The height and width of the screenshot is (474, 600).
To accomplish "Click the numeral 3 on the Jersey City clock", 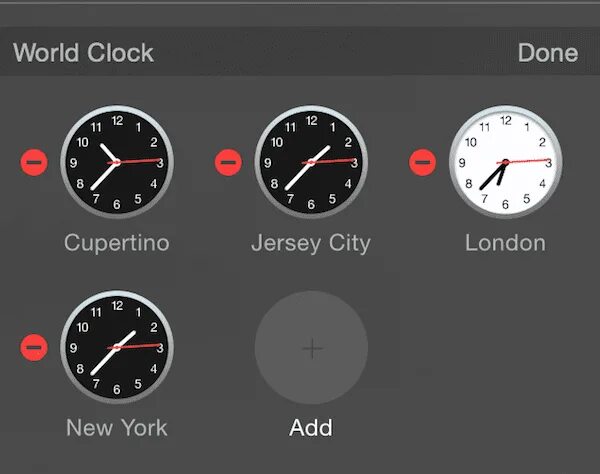I will coord(355,163).
